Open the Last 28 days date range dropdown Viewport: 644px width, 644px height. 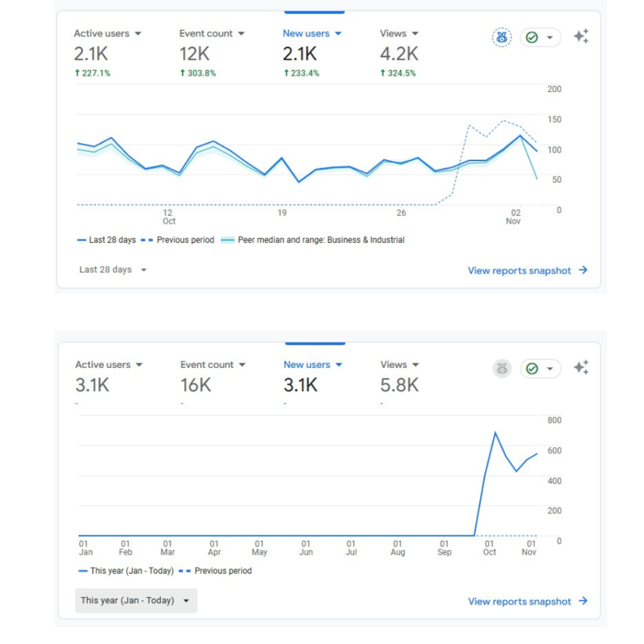113,270
